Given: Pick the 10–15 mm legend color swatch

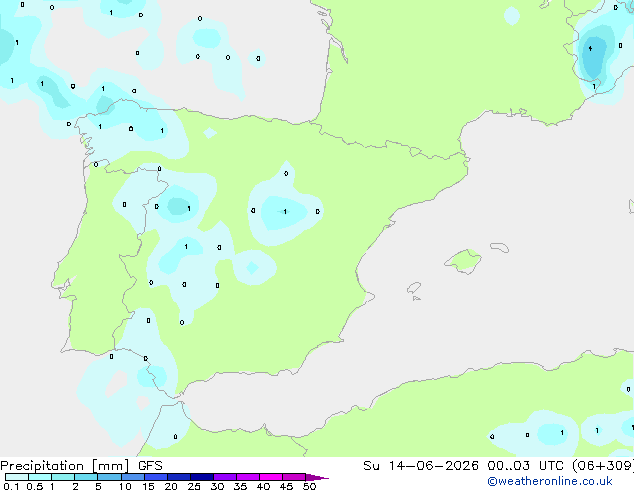Looking at the screenshot, I should click(132, 477).
